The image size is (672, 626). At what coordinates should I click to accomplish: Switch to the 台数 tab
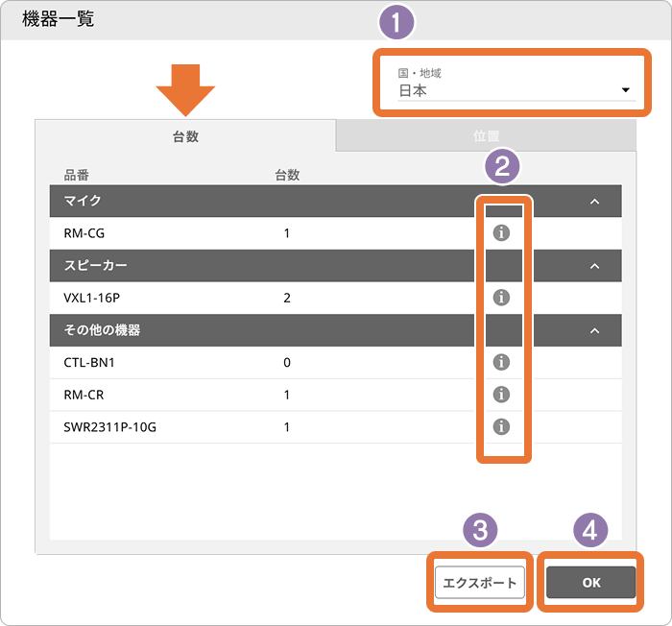(185, 136)
